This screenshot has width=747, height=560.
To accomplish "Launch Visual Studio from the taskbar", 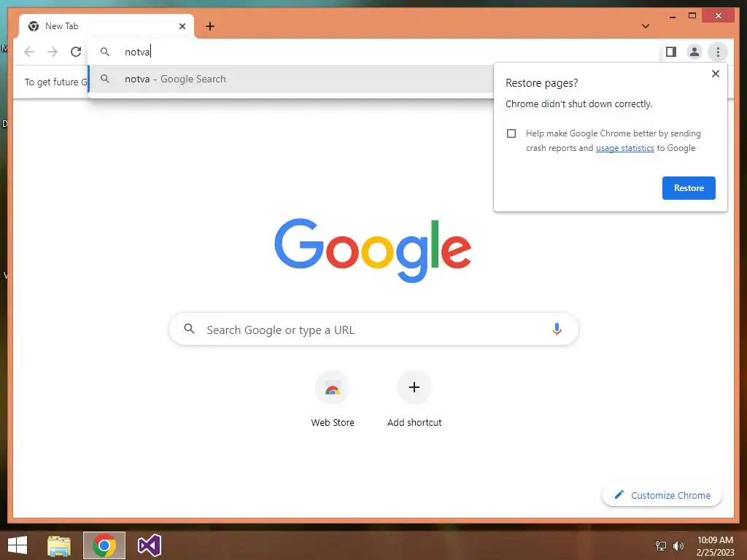I will [149, 545].
